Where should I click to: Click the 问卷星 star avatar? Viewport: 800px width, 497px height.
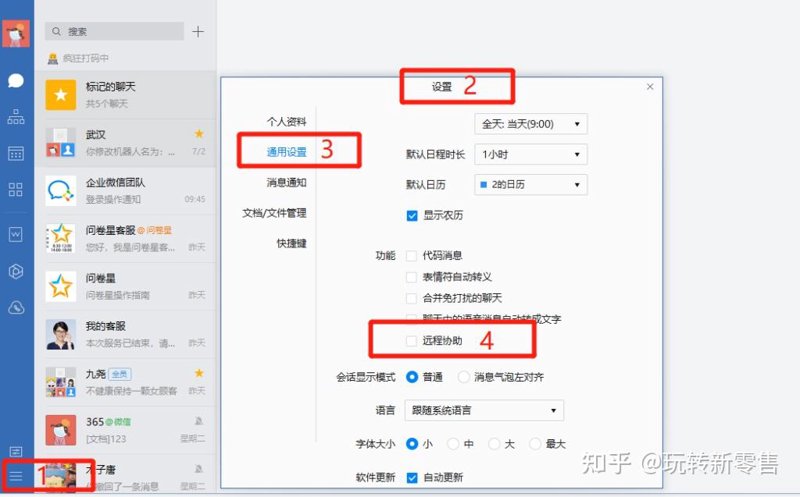tap(61, 286)
